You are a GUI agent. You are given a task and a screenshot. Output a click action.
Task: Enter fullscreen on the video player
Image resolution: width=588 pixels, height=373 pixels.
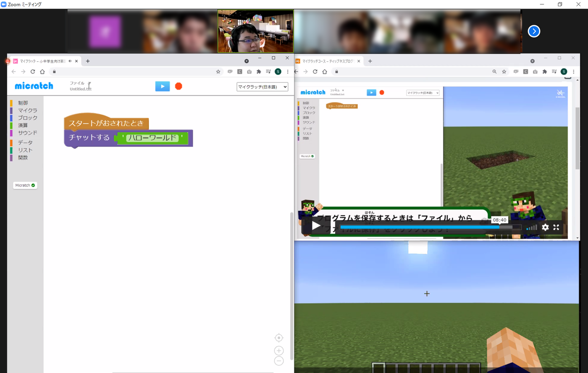556,227
